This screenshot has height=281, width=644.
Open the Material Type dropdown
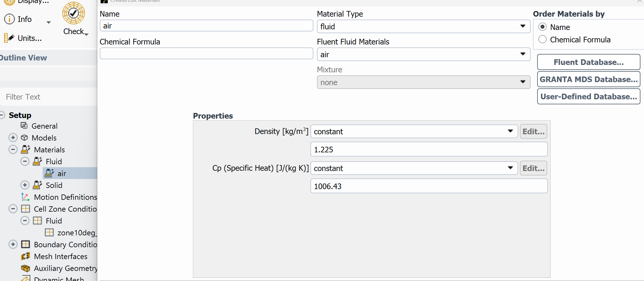click(423, 26)
